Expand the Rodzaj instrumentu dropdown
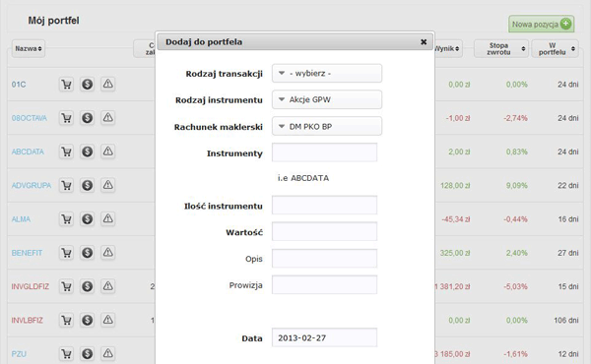This screenshot has height=364, width=591. (x=327, y=99)
